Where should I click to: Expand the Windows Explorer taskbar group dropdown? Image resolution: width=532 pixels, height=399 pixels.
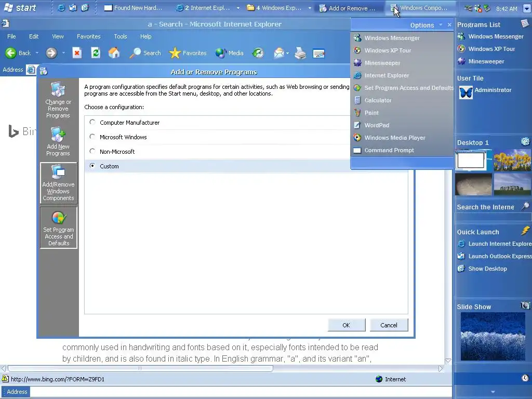[310, 8]
